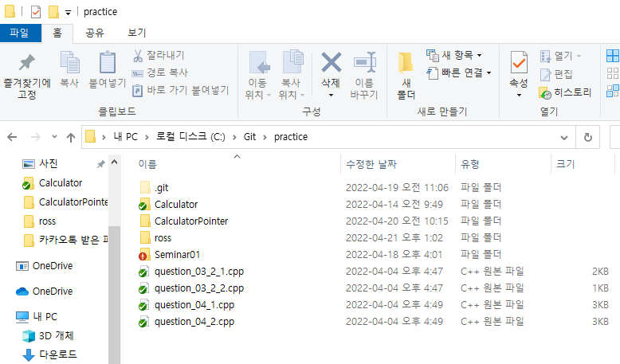Image resolution: width=620 pixels, height=364 pixels.
Task: Select the ross folder in the file list
Action: coord(163,238)
